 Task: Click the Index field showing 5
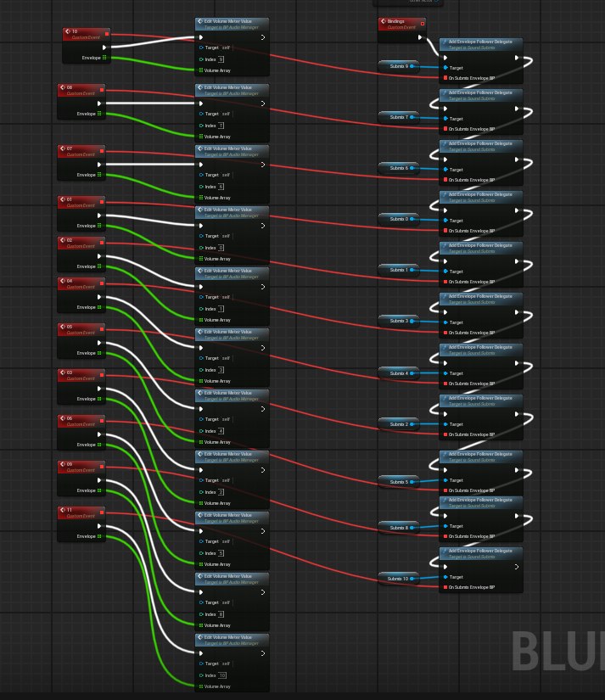[x=221, y=553]
